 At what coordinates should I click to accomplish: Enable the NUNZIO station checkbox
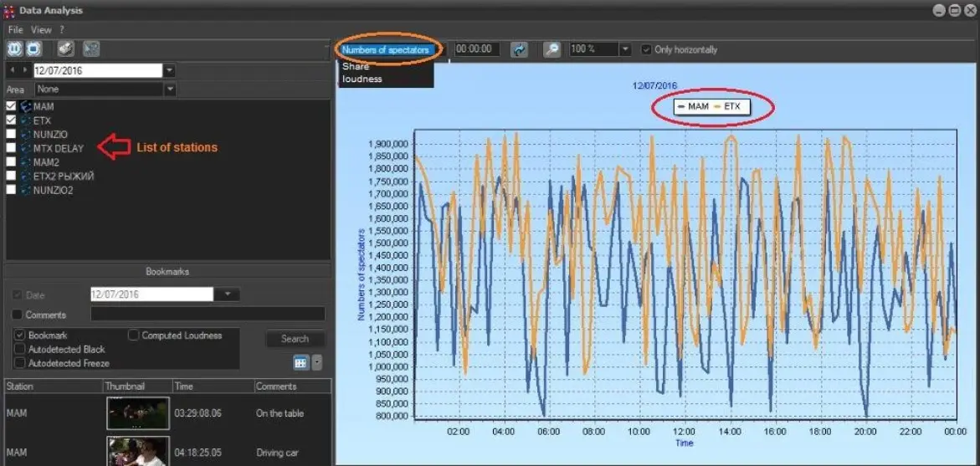[11, 134]
